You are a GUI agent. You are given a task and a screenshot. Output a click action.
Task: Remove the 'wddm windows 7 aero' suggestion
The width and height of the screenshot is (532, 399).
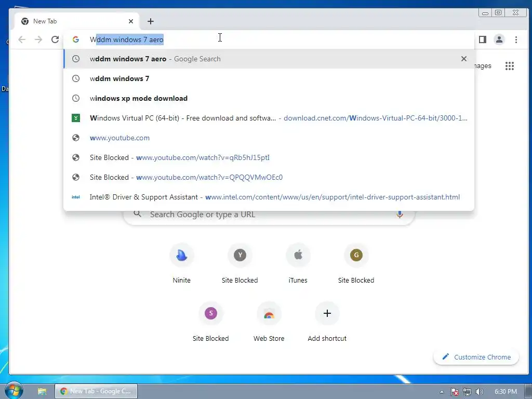[464, 59]
